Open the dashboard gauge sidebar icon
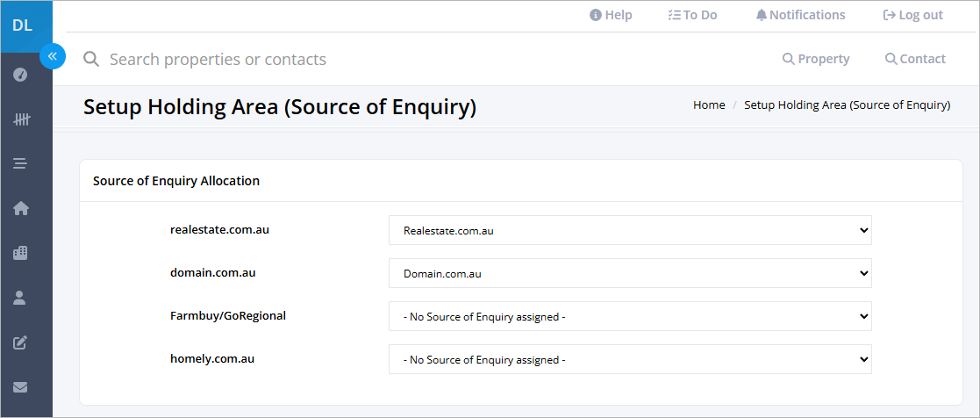Screen dimensions: 980x418 tap(21, 76)
